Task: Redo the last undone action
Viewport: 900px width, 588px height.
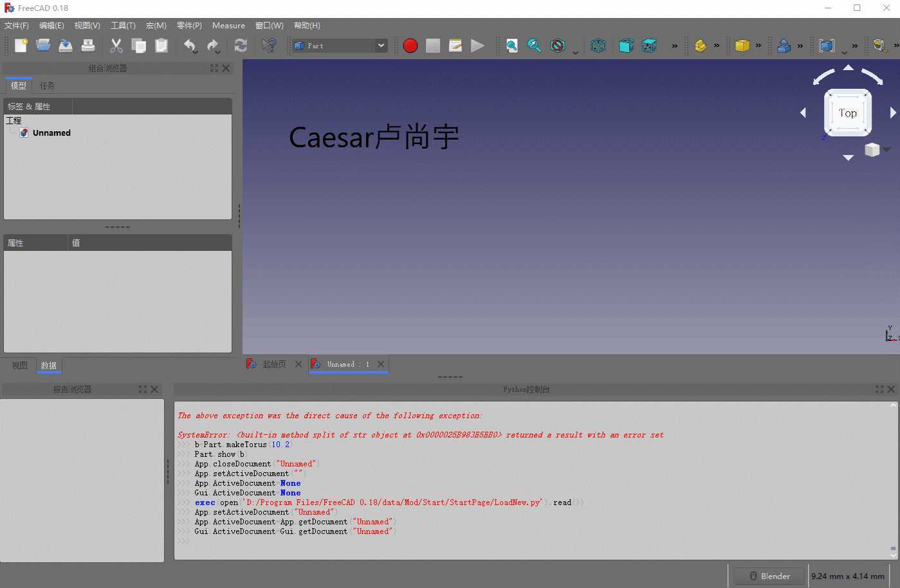Action: tap(213, 46)
